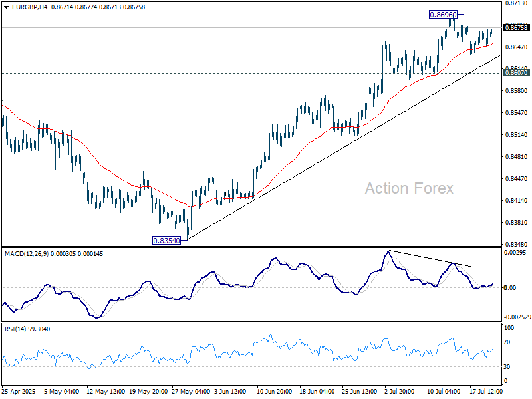The width and height of the screenshot is (532, 399).
Task: Click the 0.84470 price scale value
Action: point(517,178)
